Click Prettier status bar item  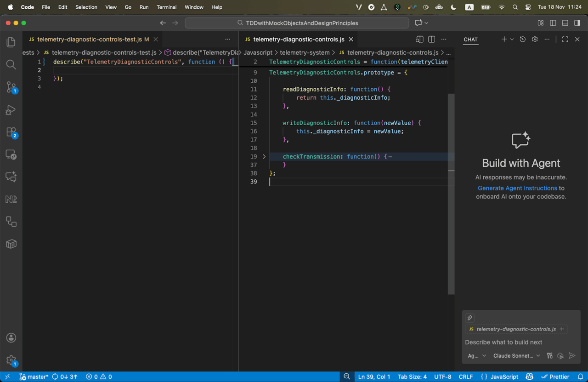click(556, 376)
